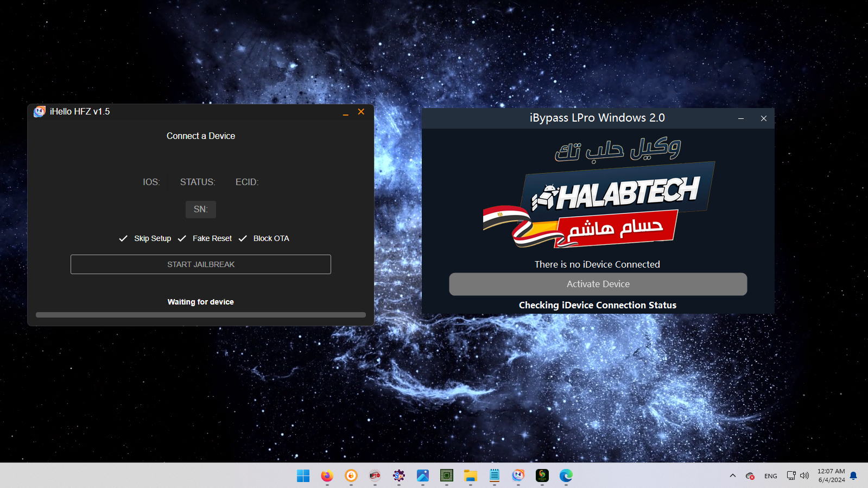Expand hidden system tray icons chevron
The width and height of the screenshot is (868, 488).
point(733,476)
